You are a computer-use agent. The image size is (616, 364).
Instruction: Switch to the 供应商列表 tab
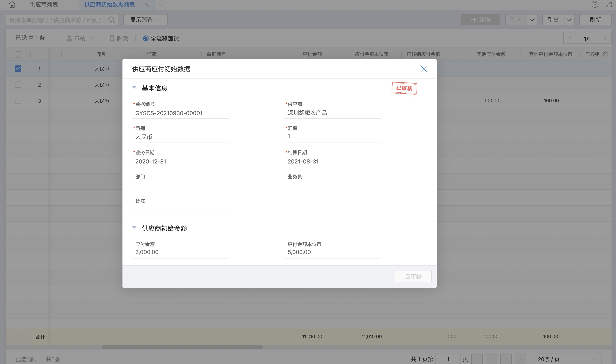click(44, 4)
